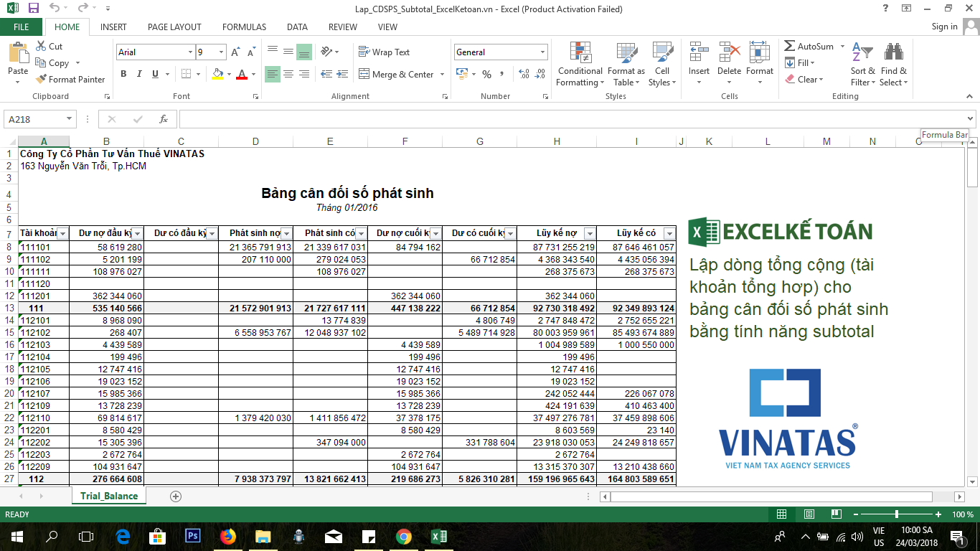Click the Decrease Decimal icon

coord(539,74)
